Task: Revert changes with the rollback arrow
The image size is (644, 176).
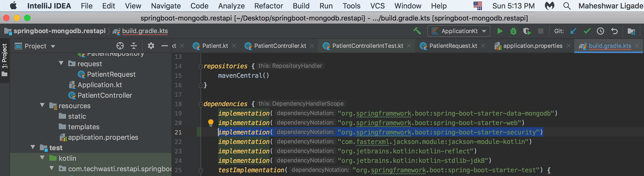Action: 614,31
